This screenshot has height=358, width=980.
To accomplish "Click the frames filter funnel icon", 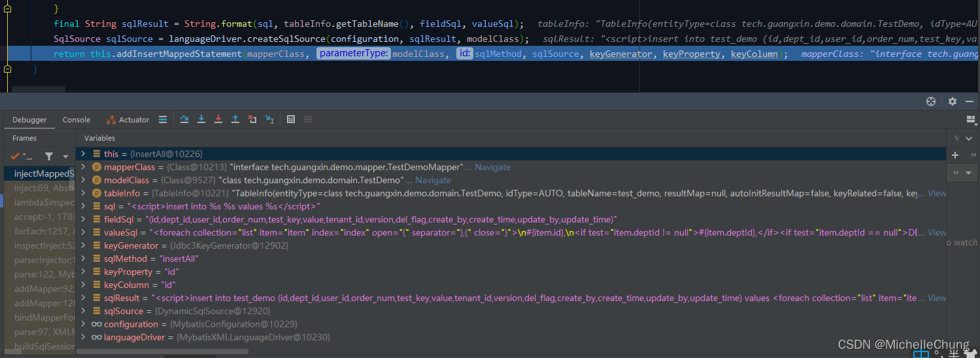I will point(48,156).
